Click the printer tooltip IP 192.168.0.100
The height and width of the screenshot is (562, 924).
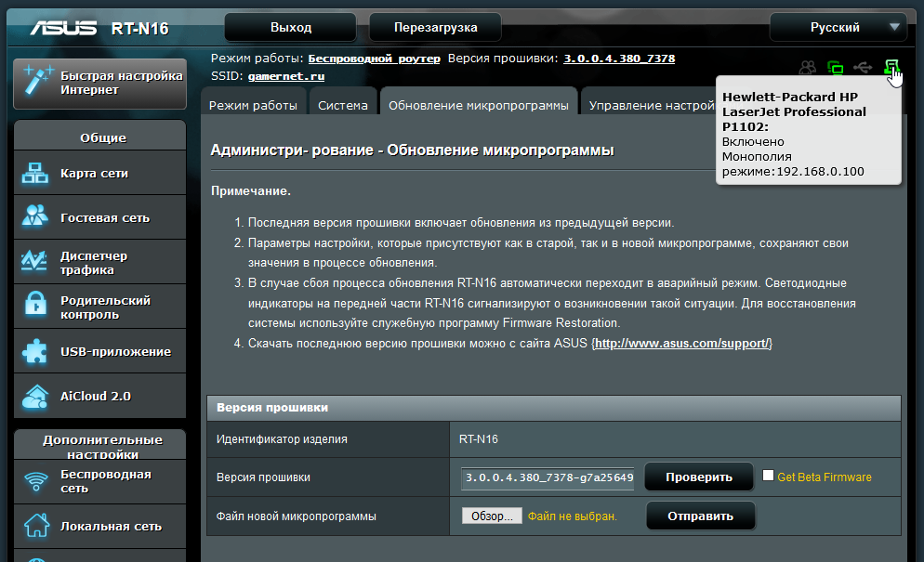(820, 172)
